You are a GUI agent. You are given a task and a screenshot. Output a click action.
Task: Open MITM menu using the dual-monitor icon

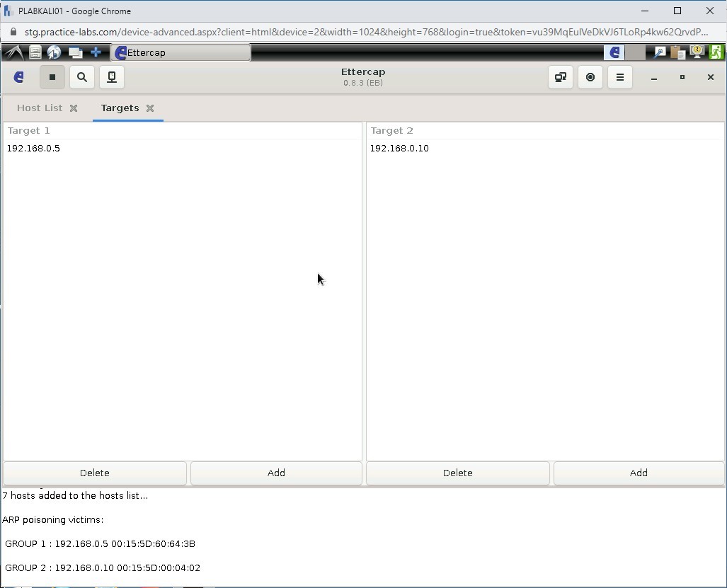click(x=560, y=77)
